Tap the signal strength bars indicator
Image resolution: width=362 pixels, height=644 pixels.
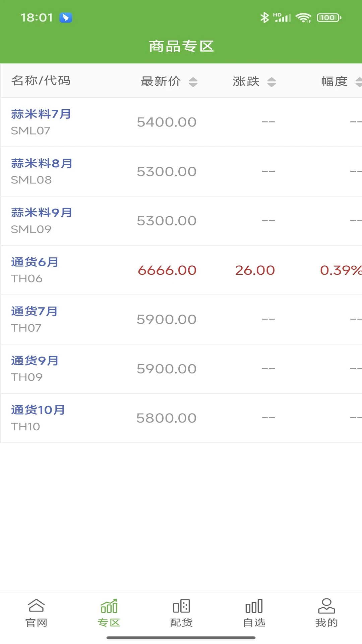tap(284, 18)
